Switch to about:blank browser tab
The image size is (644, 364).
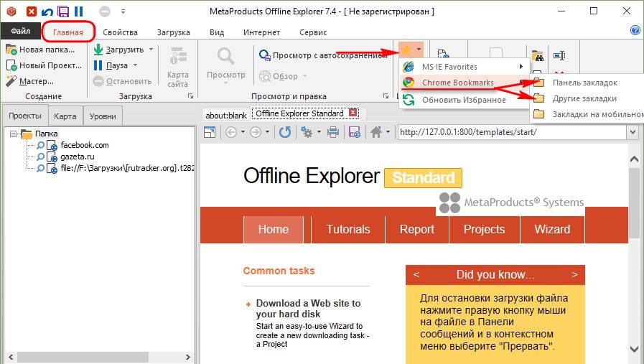pyautogui.click(x=226, y=116)
